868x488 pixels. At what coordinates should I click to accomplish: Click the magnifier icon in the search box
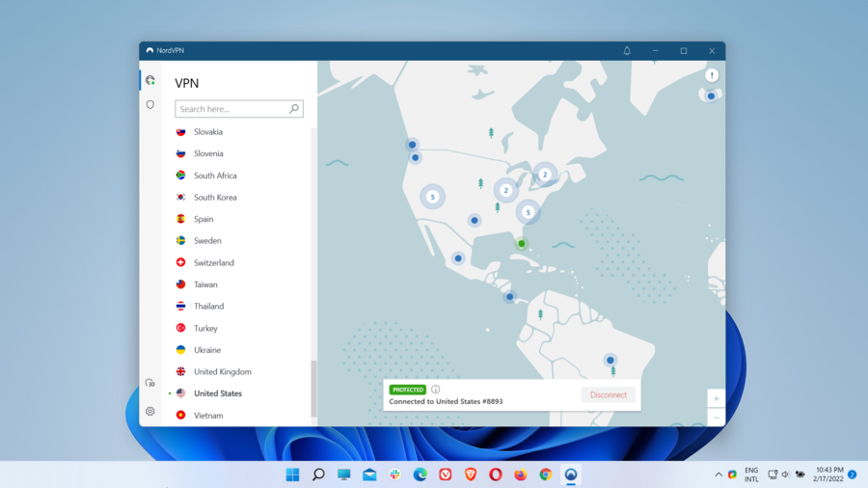pos(294,109)
